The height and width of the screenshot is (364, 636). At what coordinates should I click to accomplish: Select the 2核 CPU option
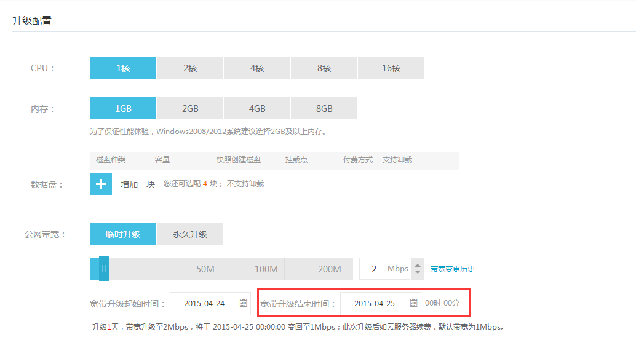pyautogui.click(x=190, y=68)
